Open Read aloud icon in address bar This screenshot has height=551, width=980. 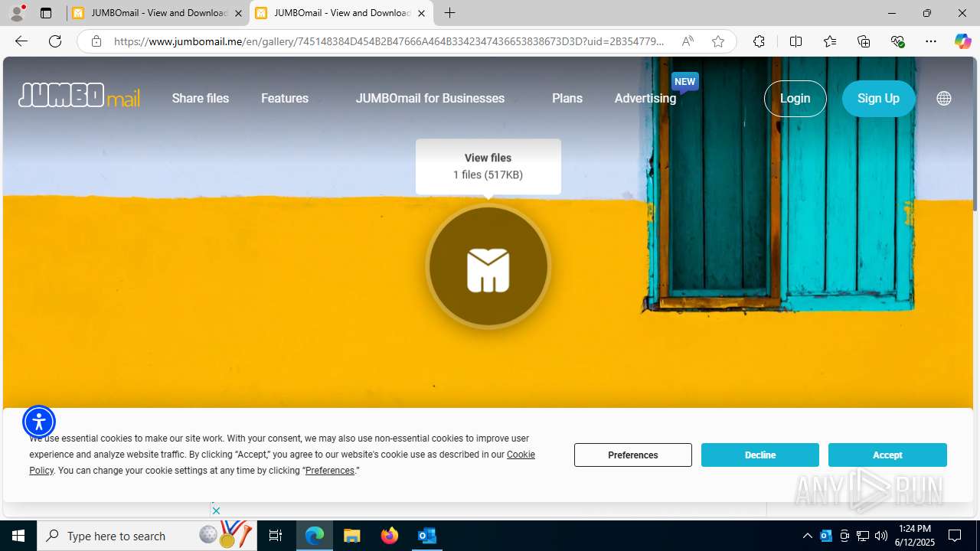coord(688,41)
